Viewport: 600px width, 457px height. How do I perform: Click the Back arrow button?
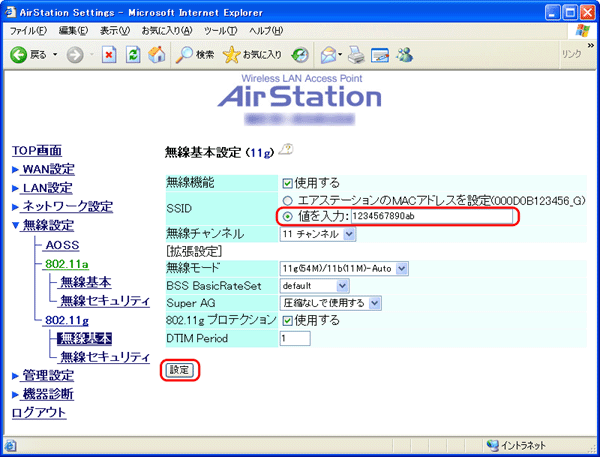point(18,55)
